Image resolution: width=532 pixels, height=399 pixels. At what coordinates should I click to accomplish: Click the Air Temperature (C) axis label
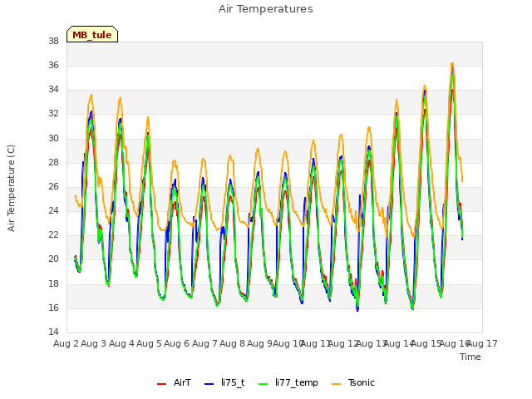[x=11, y=188]
